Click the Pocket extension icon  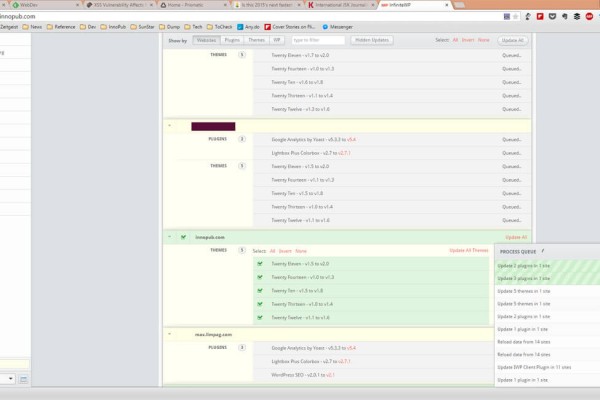552,16
